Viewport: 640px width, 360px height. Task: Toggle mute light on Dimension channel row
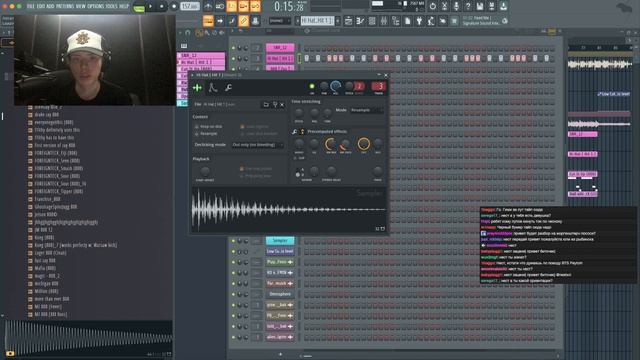point(233,294)
